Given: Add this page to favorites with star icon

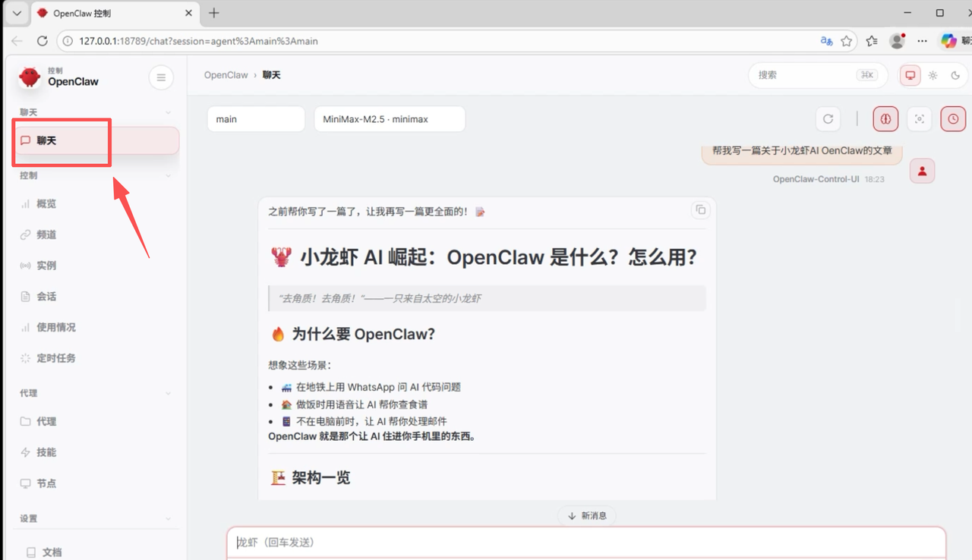Looking at the screenshot, I should [x=847, y=41].
